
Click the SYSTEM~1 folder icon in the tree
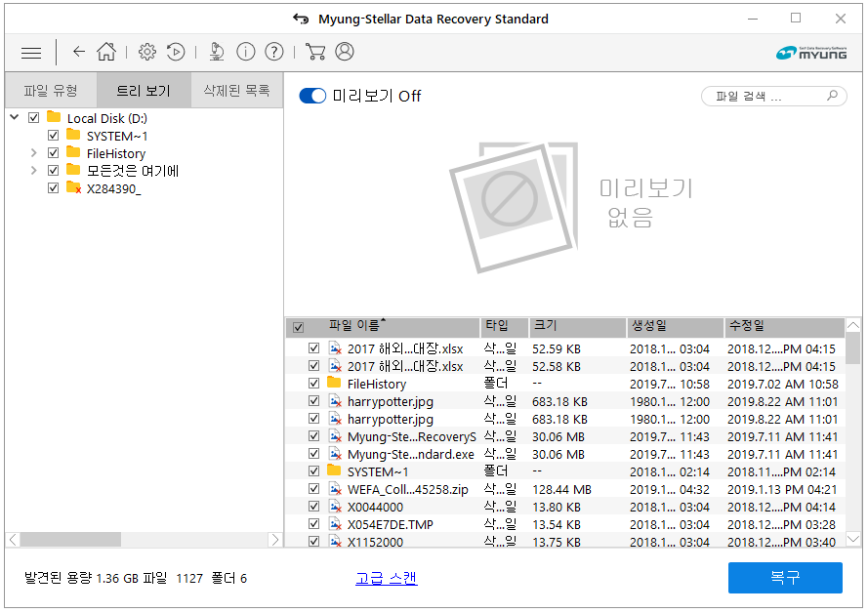click(x=73, y=135)
